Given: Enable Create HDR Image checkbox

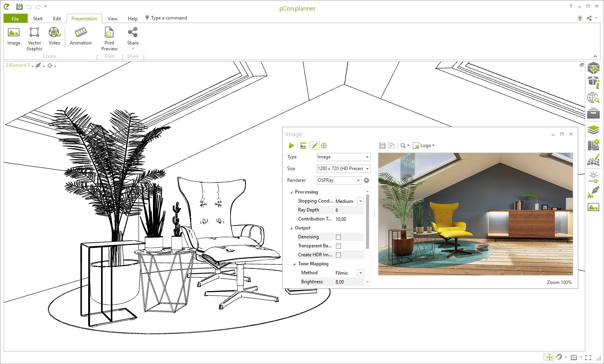Looking at the screenshot, I should (338, 255).
